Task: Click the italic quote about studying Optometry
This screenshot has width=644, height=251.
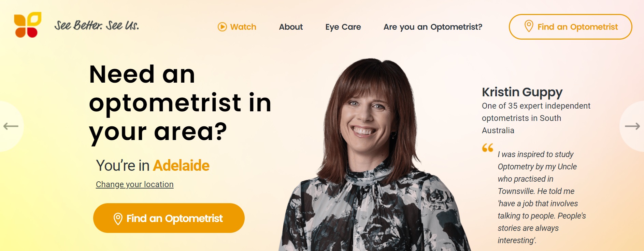Action: (x=542, y=197)
